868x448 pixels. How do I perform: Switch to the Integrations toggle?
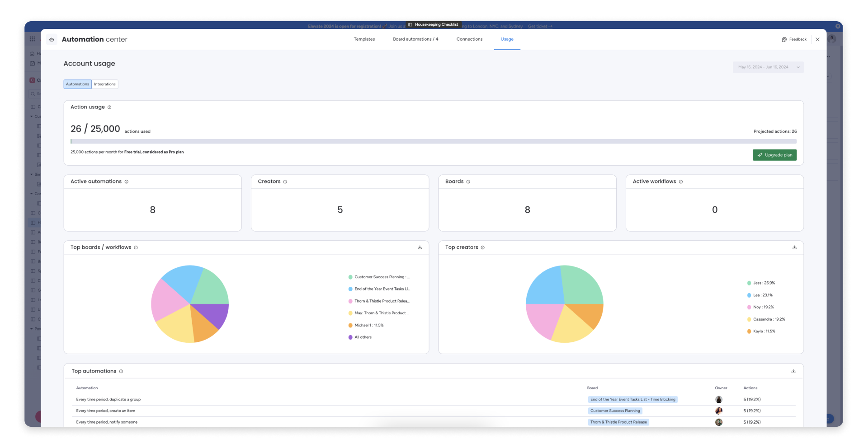pos(104,84)
